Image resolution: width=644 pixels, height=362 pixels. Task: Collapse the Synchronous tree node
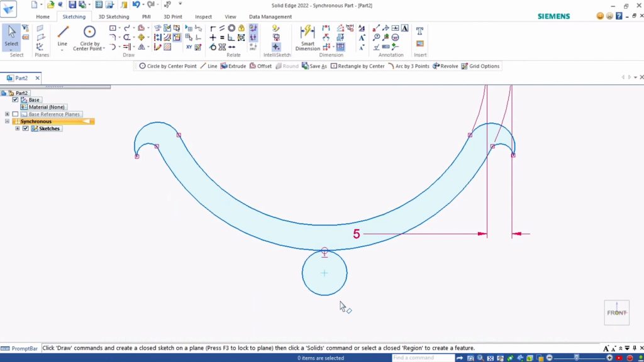coord(7,121)
